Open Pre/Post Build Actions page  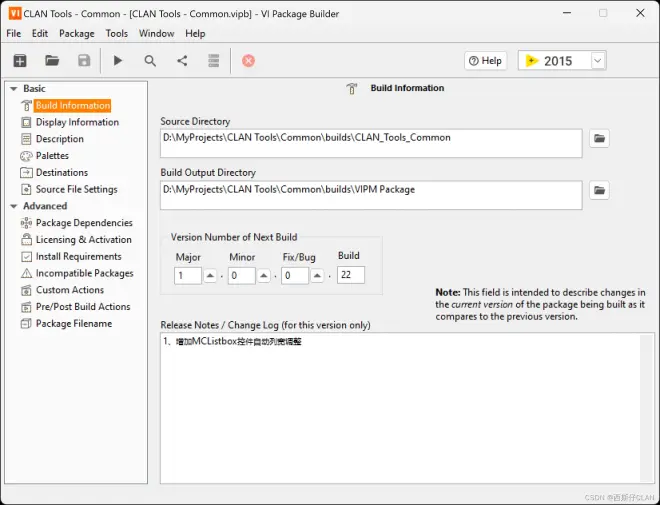click(83, 307)
